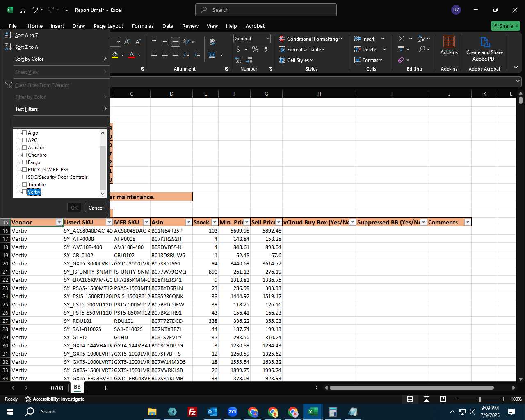Switch to the 0708 sheet tab

point(57,388)
